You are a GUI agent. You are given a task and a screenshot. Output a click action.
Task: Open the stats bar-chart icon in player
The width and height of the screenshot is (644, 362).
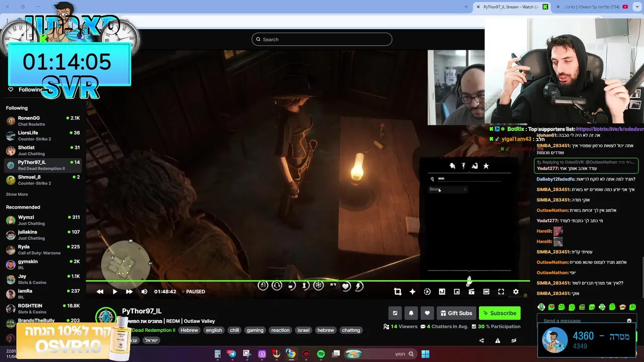[442, 292]
